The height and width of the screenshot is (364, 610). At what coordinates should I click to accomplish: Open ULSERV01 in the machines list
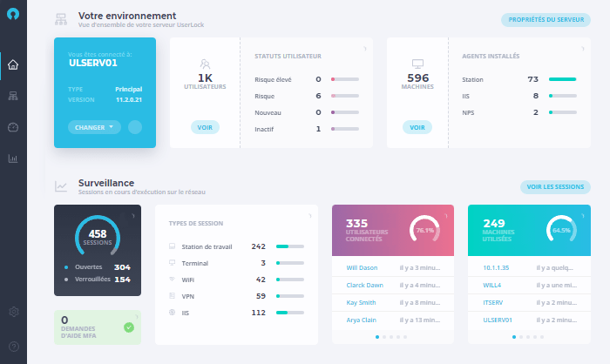coord(498,320)
